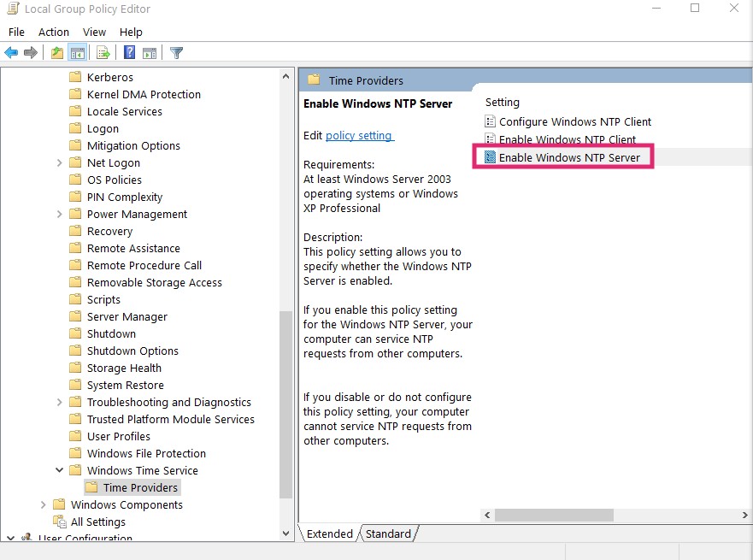Click the tree pane vertical scrollbar thumb
Screen dimensions: 753x560
tap(285, 404)
